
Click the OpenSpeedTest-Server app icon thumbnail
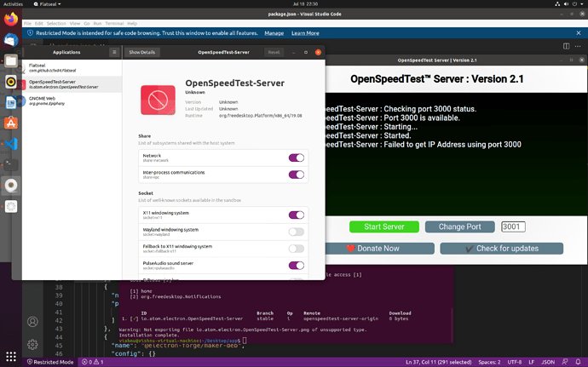point(158,100)
